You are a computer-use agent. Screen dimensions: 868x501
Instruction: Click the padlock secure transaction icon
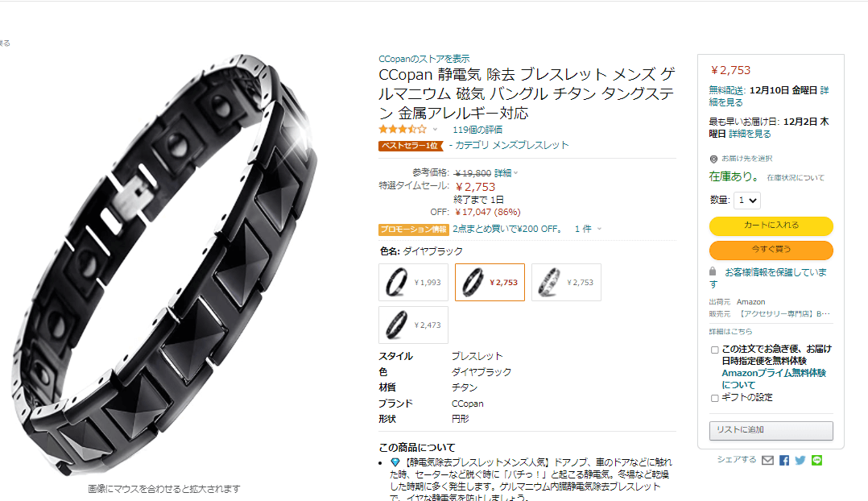coord(713,271)
